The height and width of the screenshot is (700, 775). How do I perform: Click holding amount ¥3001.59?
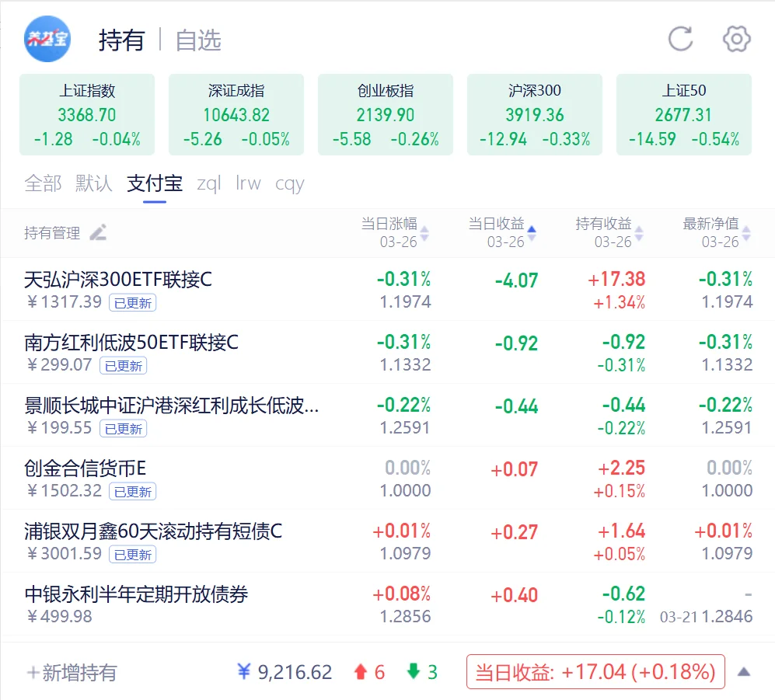pos(65,553)
